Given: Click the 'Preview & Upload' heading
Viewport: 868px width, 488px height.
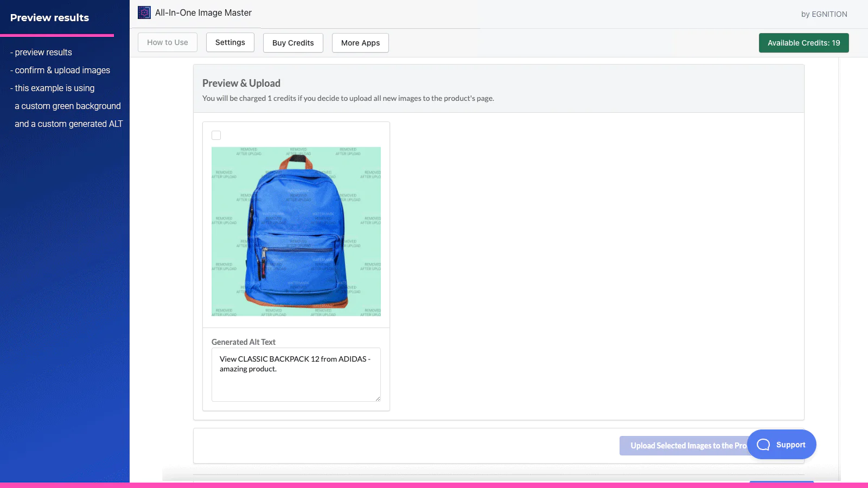Looking at the screenshot, I should pos(241,83).
